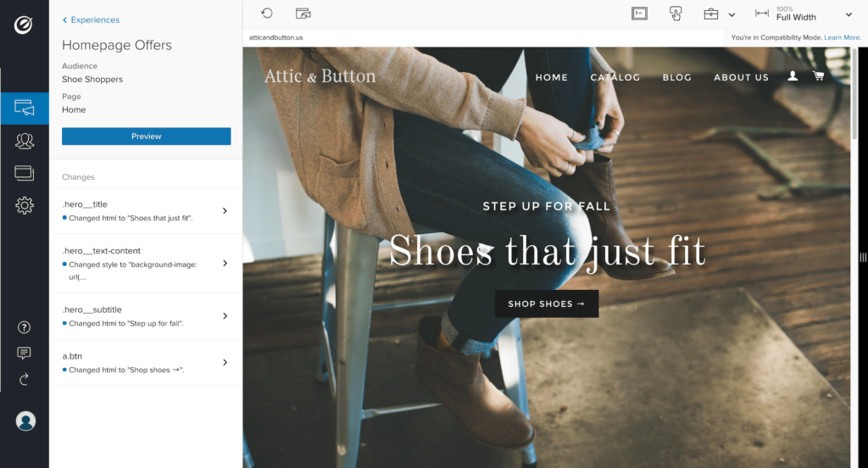Viewport: 868px width, 468px height.
Task: Open the toolbox dropdown arrow
Action: pos(732,14)
